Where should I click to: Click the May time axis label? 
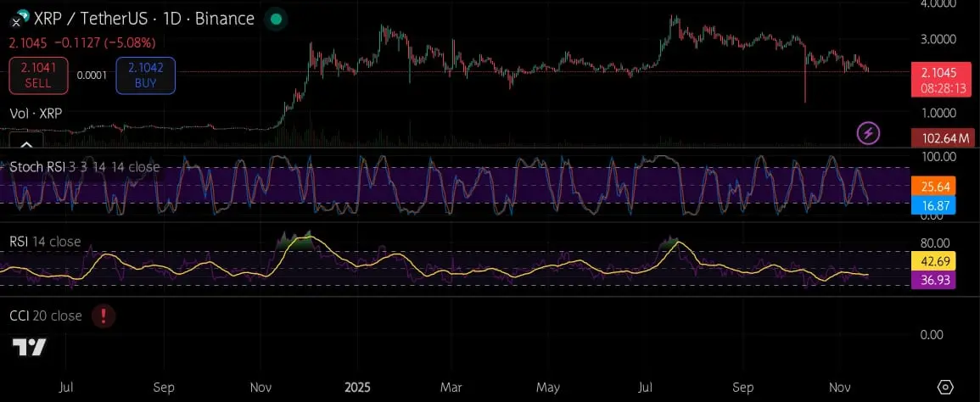[548, 387]
